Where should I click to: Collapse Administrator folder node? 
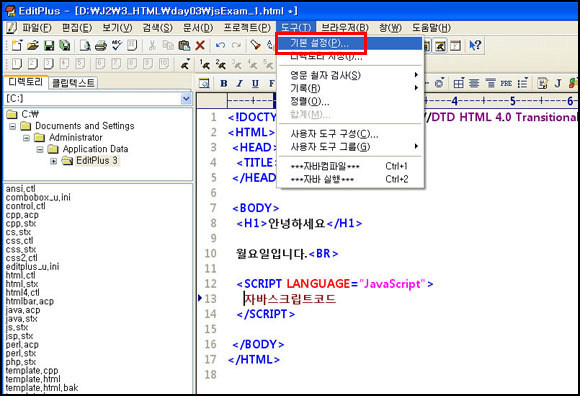tap(26, 138)
